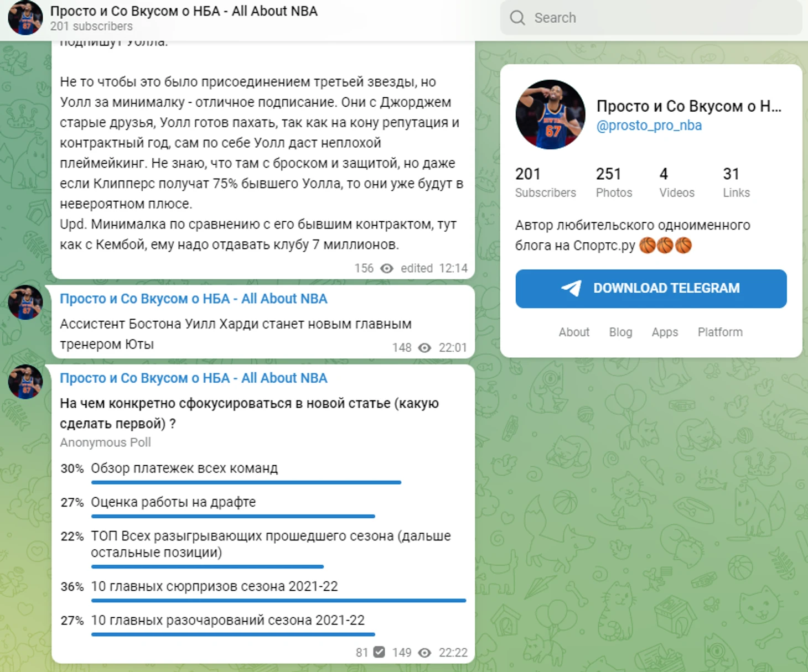
Task: Open large channel photo in info card
Action: pos(550,114)
